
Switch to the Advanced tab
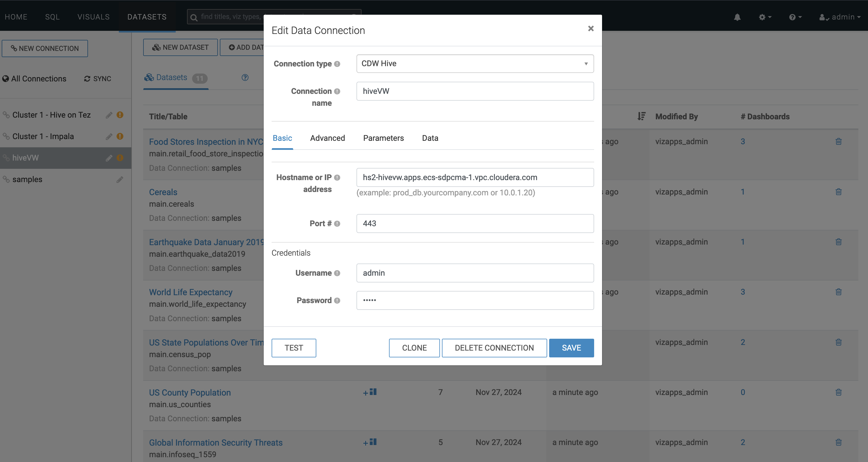[x=327, y=138]
